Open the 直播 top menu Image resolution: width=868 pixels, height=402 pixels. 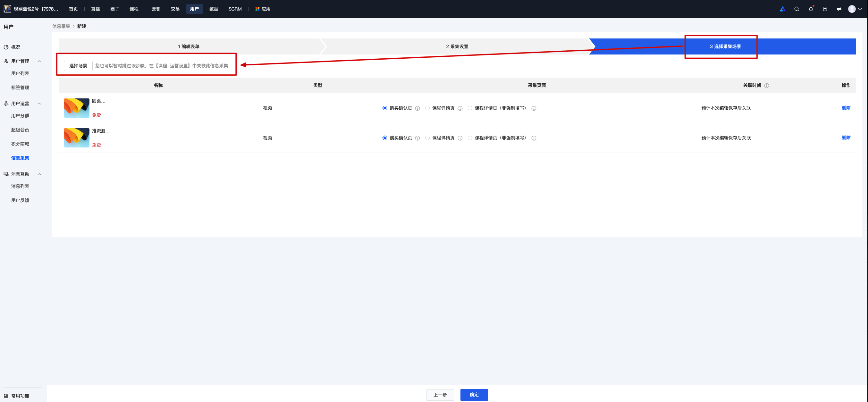[x=95, y=9]
